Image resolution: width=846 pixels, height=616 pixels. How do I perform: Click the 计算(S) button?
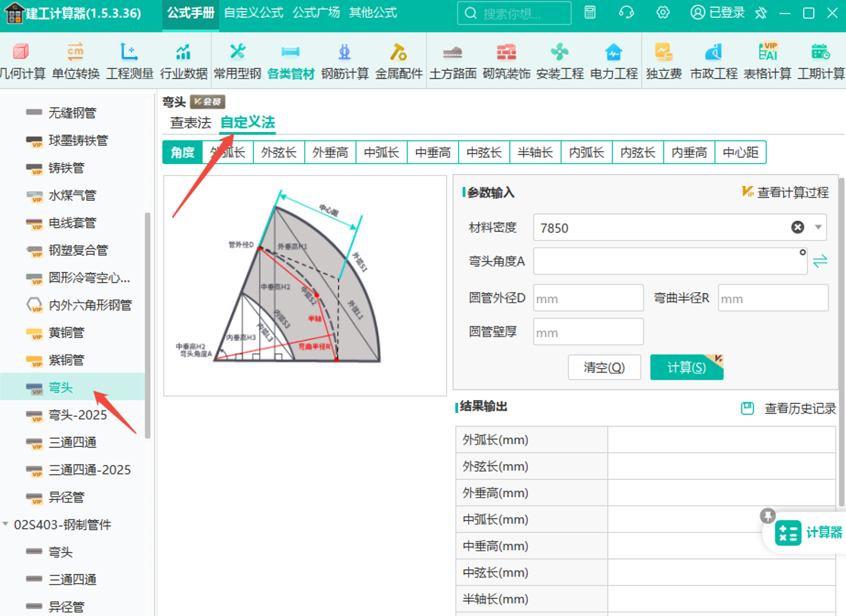tap(686, 368)
